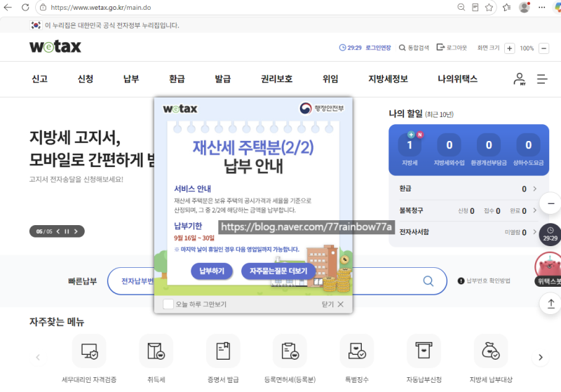Open 지방세 납부대상 icon
The height and width of the screenshot is (392, 561).
(491, 351)
